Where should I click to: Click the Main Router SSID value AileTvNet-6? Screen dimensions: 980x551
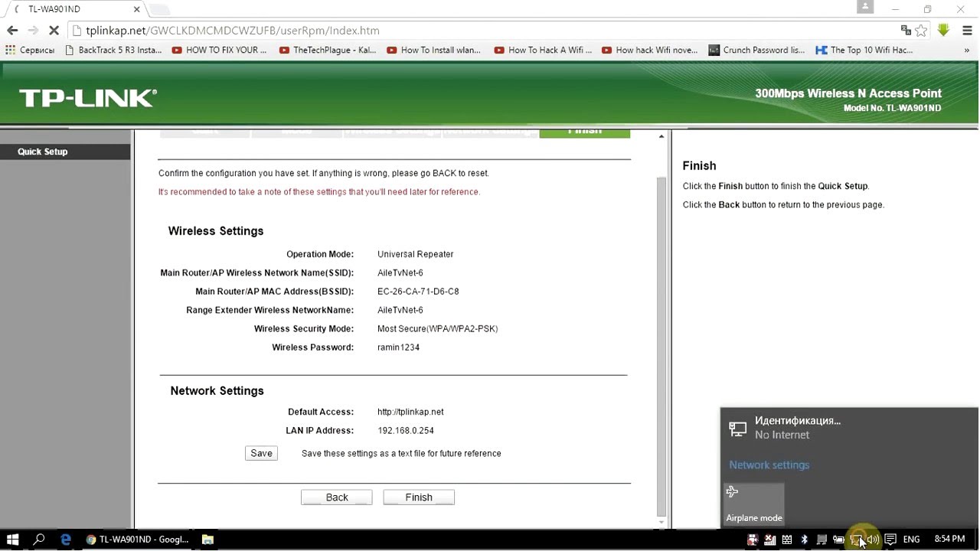click(400, 273)
